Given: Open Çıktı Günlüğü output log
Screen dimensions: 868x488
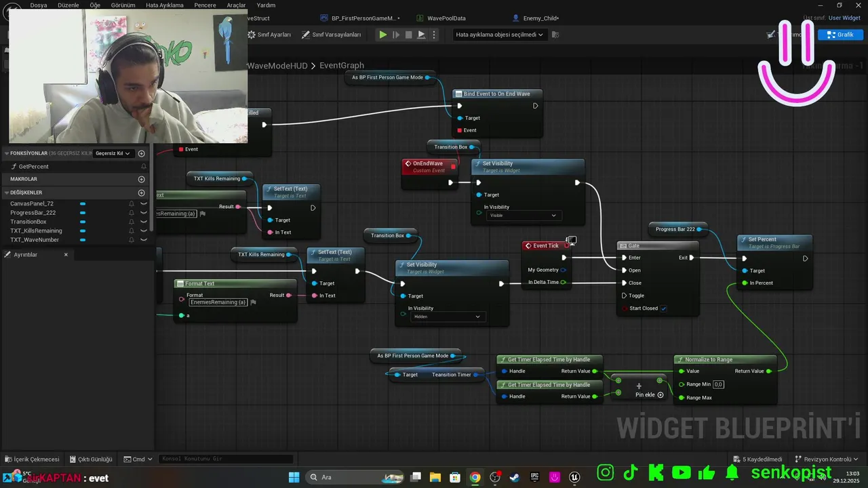Looking at the screenshot, I should coord(90,459).
